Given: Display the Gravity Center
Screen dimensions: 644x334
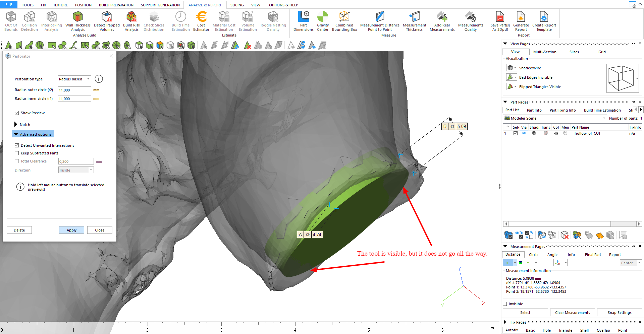Looking at the screenshot, I should (x=323, y=21).
